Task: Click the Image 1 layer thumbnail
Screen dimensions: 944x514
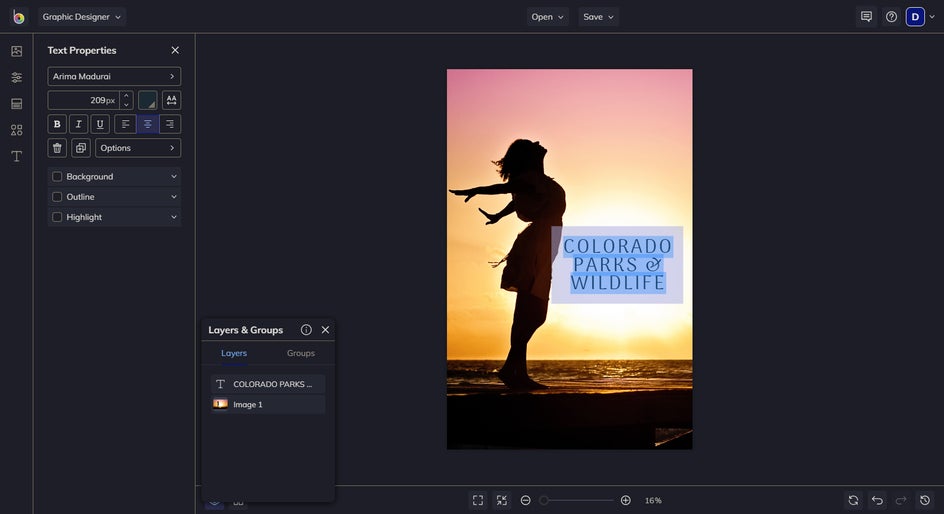Action: click(x=220, y=404)
